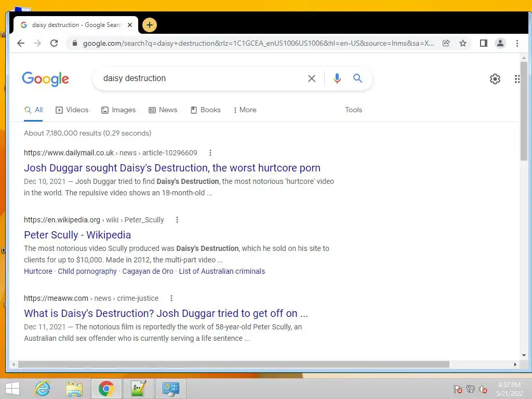
Task: Click the Chrome forward arrow
Action: (x=37, y=43)
